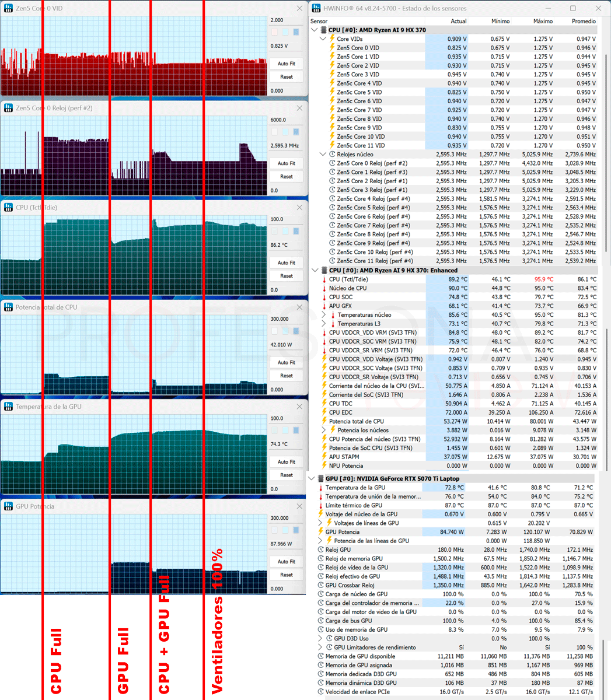Viewport: 611px width, 700px height.
Task: Click the thermometer icon of the Temperatura de la GPU sensor row
Action: coord(320,488)
